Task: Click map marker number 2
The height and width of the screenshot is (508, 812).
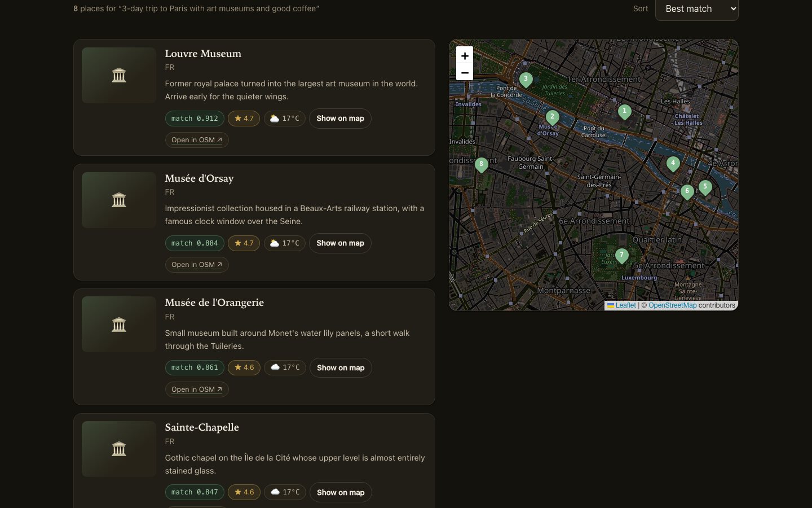Action: [552, 118]
